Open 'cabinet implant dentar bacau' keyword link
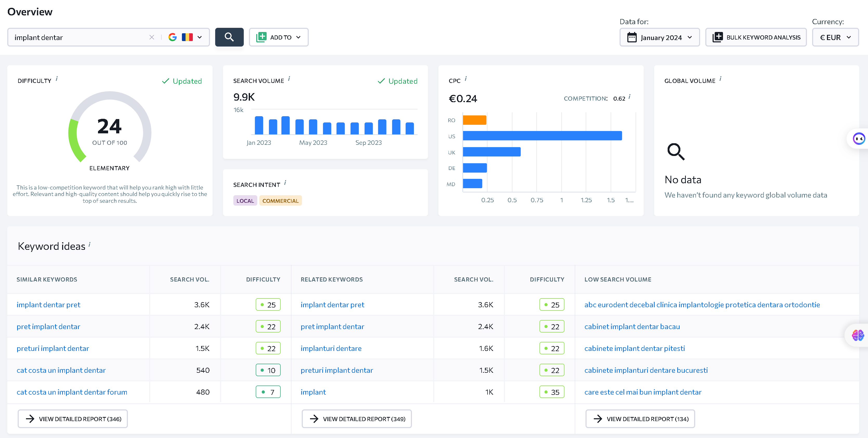This screenshot has height=438, width=868. 632,326
